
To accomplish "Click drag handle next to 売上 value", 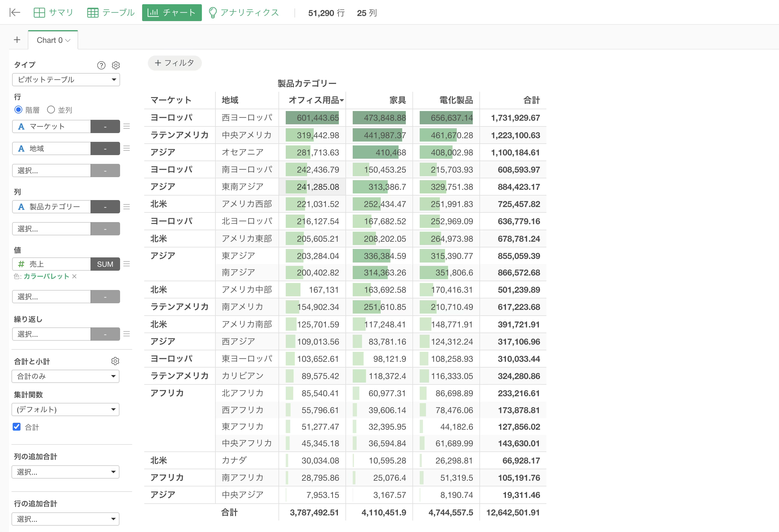I will pos(126,264).
